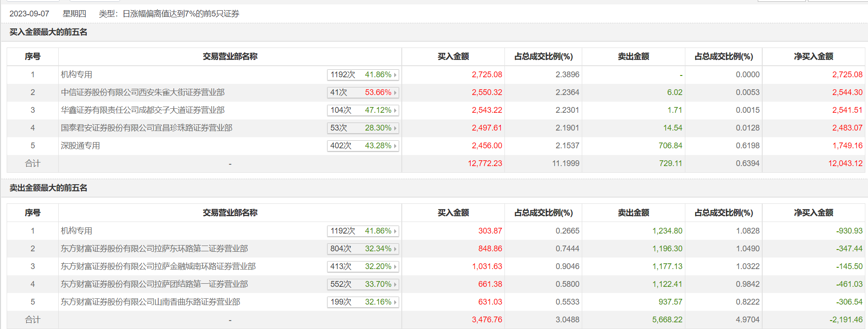Click arrow on 413次 32.20% badge
The height and width of the screenshot is (329, 868).
coord(395,267)
